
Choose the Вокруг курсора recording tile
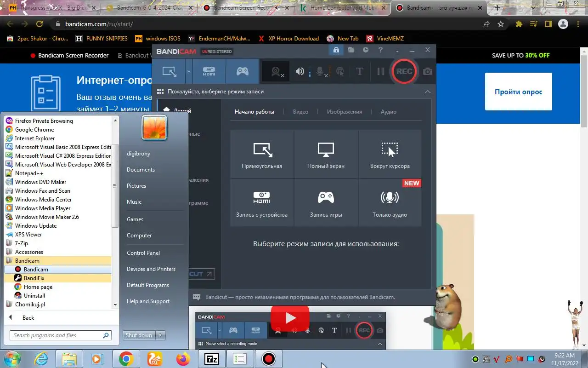(x=390, y=154)
